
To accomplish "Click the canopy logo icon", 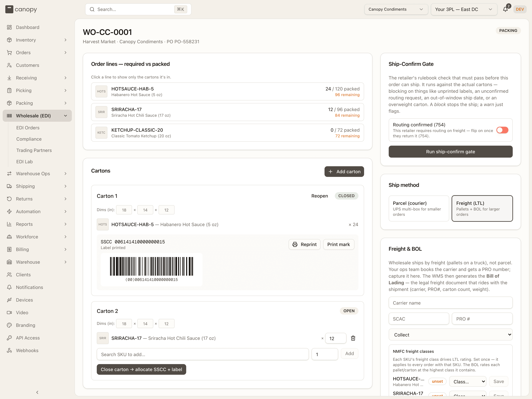I will tap(9, 9).
